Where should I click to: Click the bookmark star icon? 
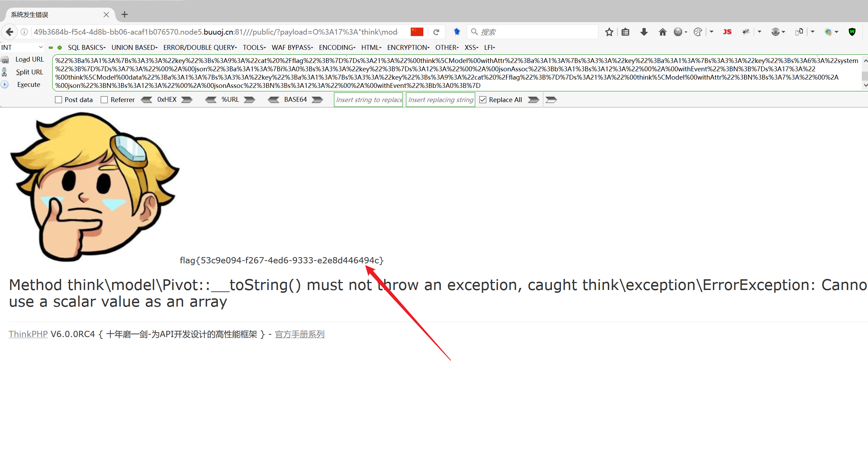[x=609, y=32]
